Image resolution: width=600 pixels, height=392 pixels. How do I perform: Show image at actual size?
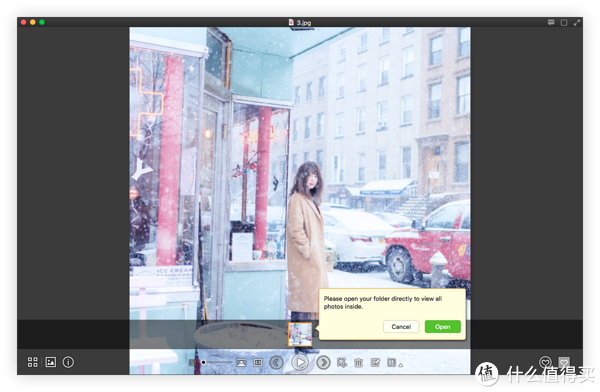[x=258, y=363]
